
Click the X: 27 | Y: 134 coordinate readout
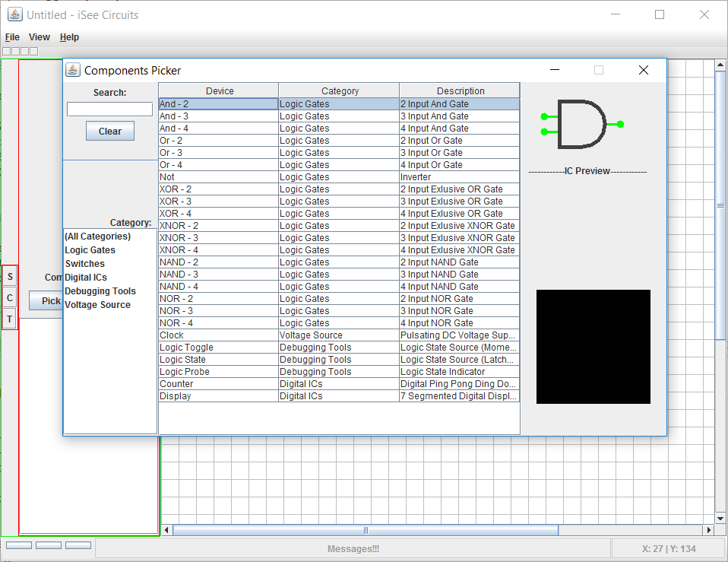[x=669, y=549]
